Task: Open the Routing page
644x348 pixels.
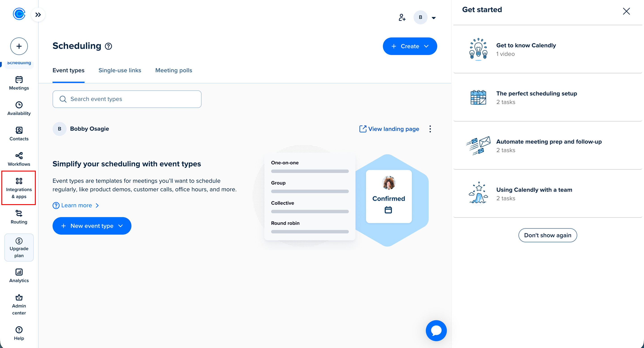Action: point(19,217)
